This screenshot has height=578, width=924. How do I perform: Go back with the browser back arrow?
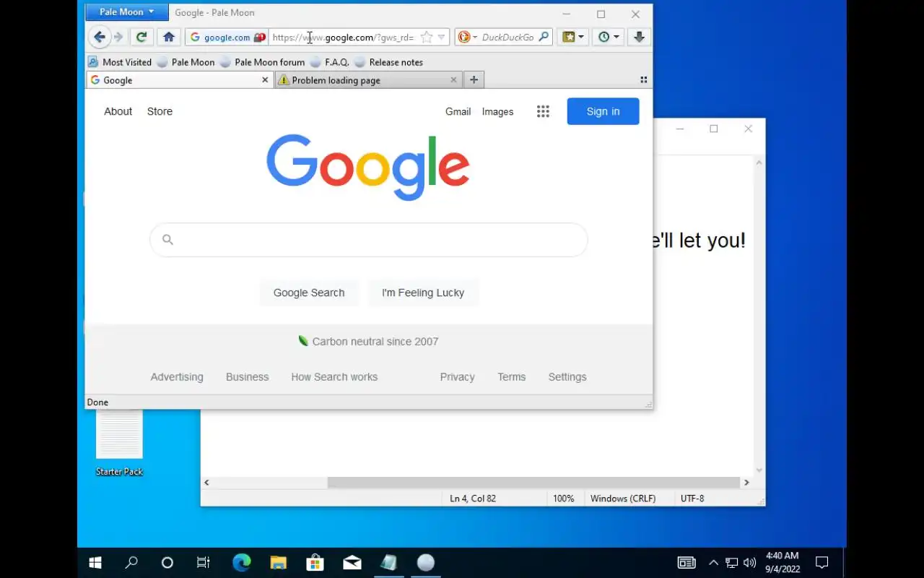tap(100, 38)
